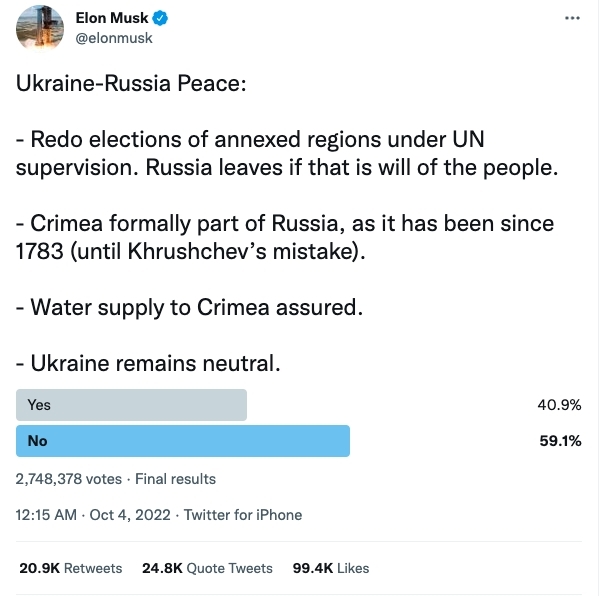This screenshot has height=596, width=600.
Task: Click the 59.1% No percentage
Action: [560, 441]
